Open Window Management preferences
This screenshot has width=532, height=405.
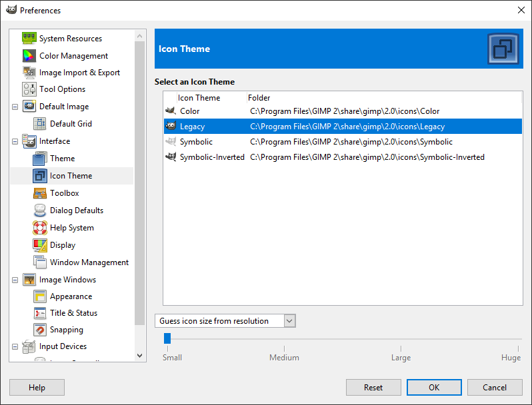89,262
